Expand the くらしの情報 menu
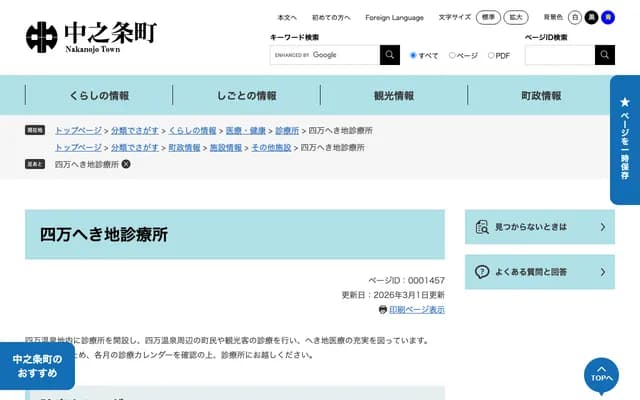The width and height of the screenshot is (640, 400). coord(99,96)
